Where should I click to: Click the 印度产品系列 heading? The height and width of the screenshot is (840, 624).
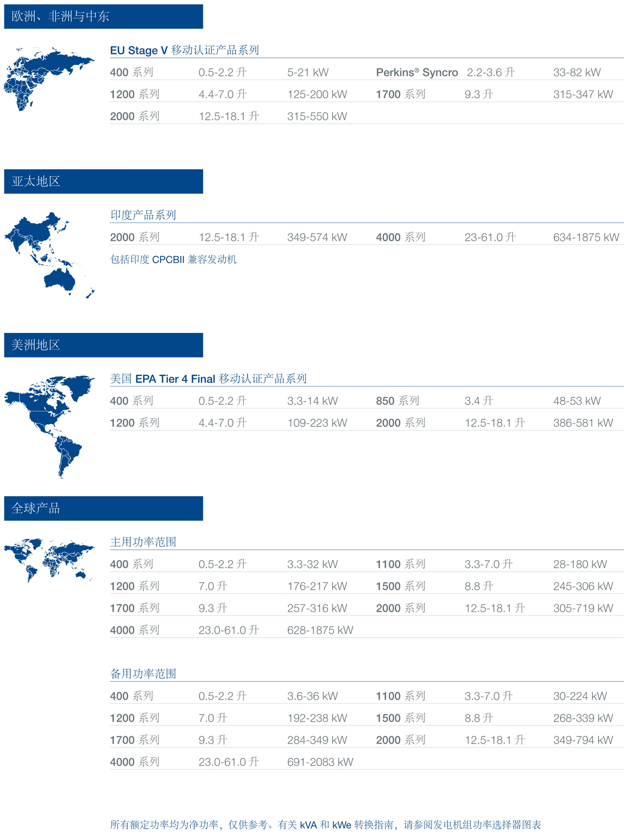[143, 215]
